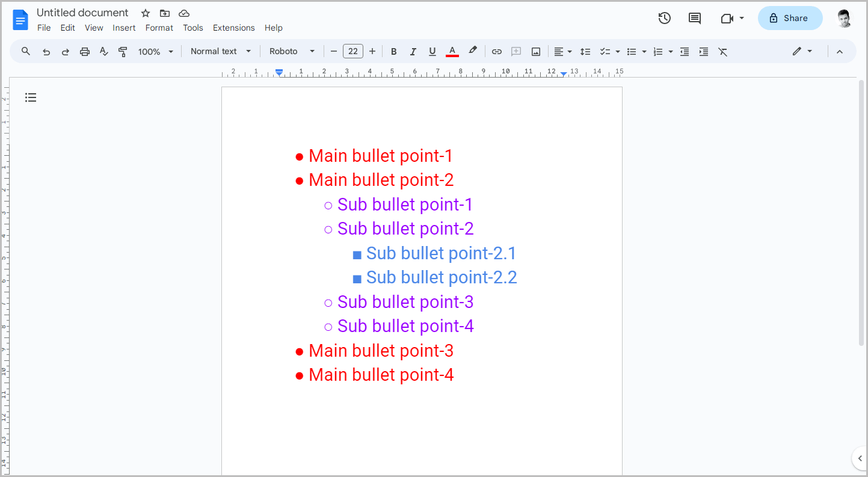
Task: Toggle underline formatting
Action: point(432,52)
